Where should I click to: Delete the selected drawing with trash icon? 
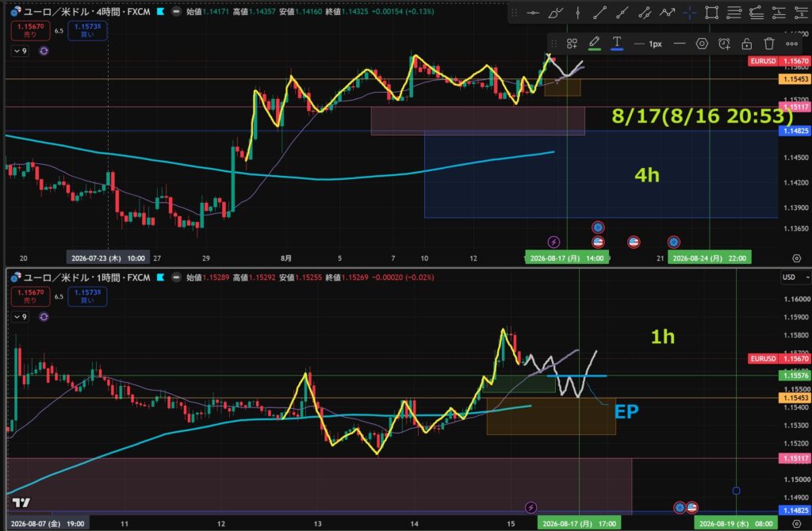point(769,44)
